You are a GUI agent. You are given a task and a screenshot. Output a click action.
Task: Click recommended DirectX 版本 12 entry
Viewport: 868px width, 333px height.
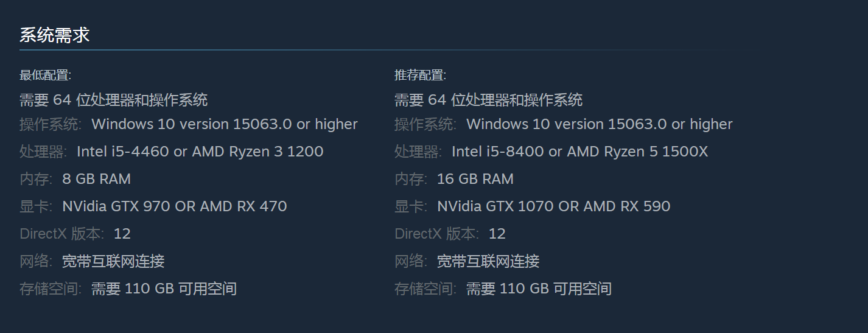[x=450, y=234]
